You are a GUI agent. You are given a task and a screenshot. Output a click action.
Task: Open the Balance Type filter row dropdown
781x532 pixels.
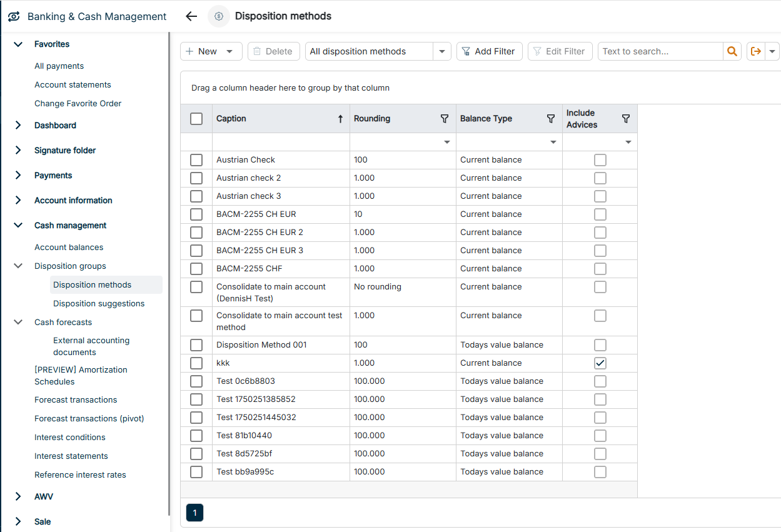pos(553,143)
